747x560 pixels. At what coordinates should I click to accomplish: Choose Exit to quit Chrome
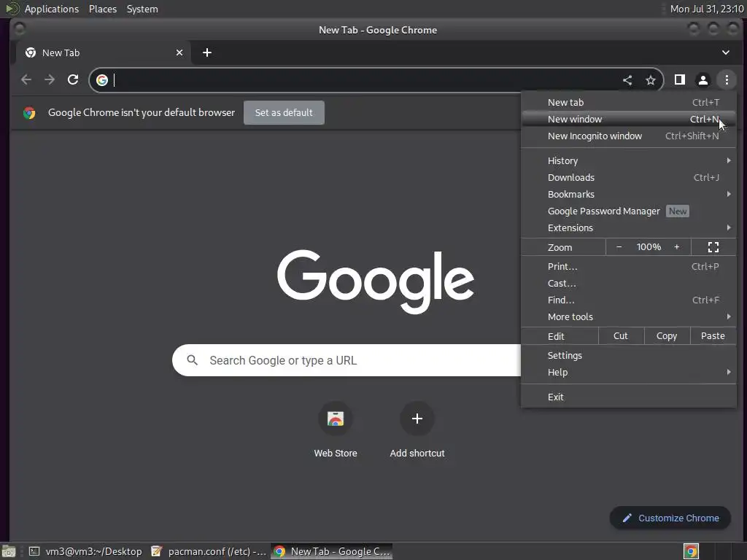(x=629, y=397)
